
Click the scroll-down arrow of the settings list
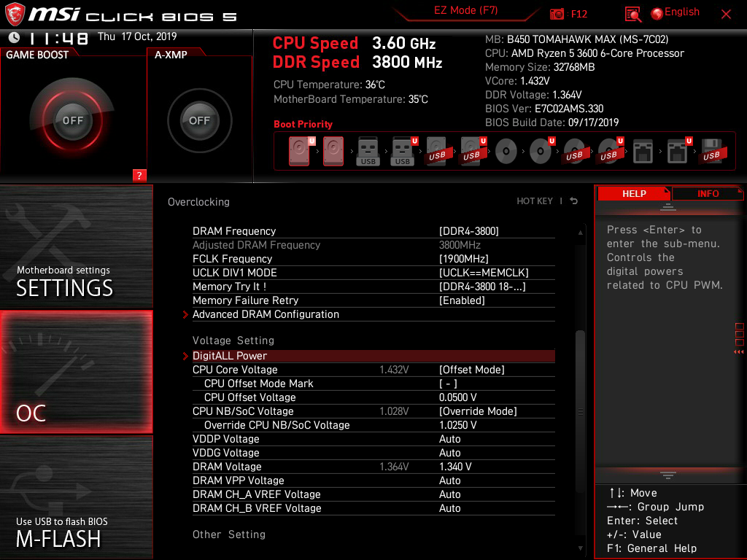click(x=580, y=548)
